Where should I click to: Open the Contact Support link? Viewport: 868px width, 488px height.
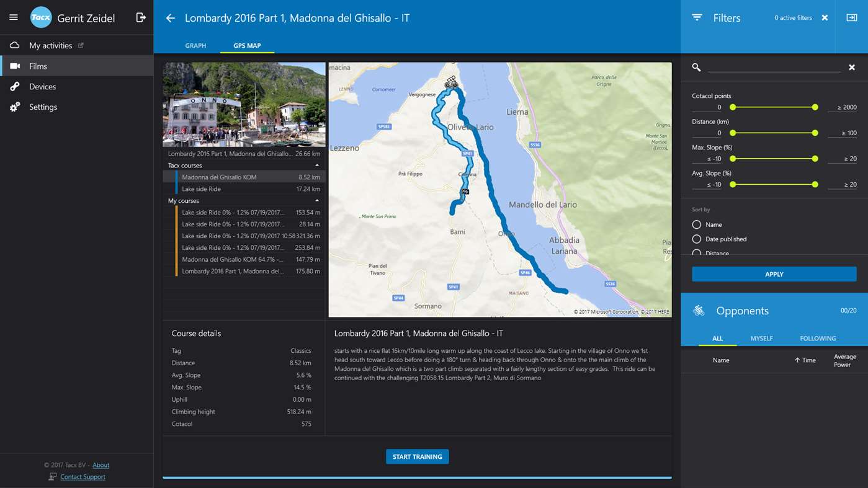83,476
